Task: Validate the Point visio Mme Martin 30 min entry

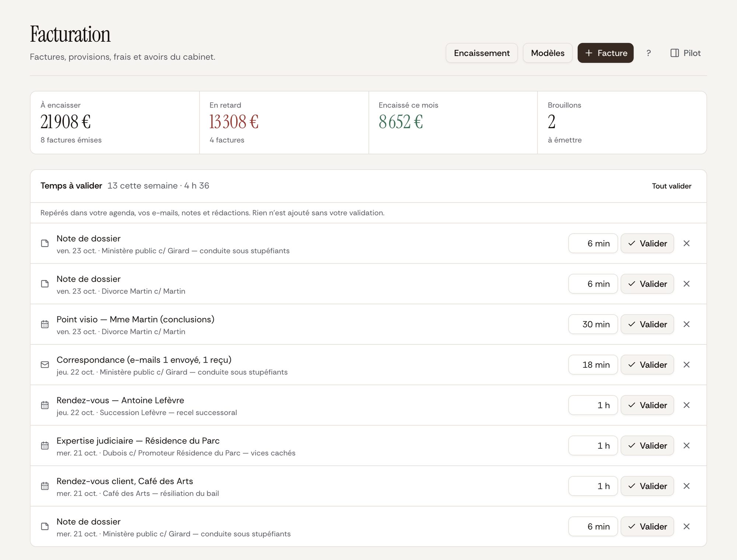Action: [x=647, y=324]
